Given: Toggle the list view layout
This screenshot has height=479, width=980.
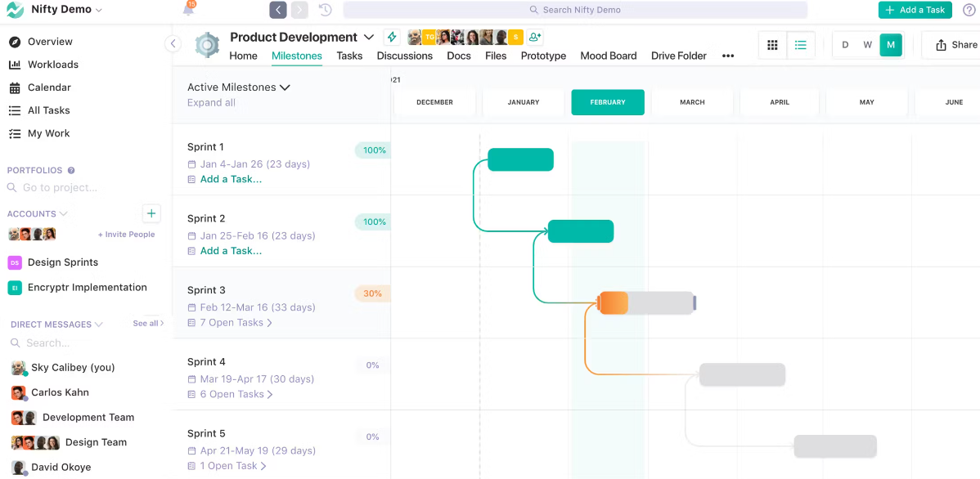Looking at the screenshot, I should tap(800, 45).
